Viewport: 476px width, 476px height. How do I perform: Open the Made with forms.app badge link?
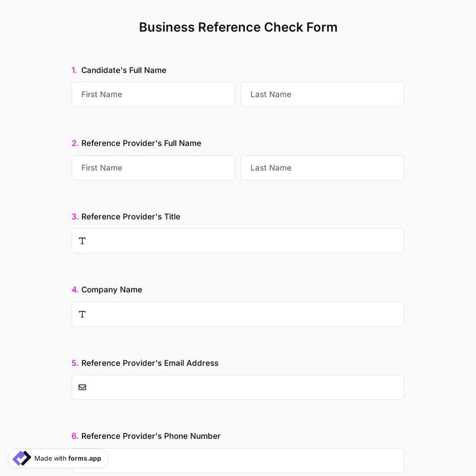(x=67, y=458)
